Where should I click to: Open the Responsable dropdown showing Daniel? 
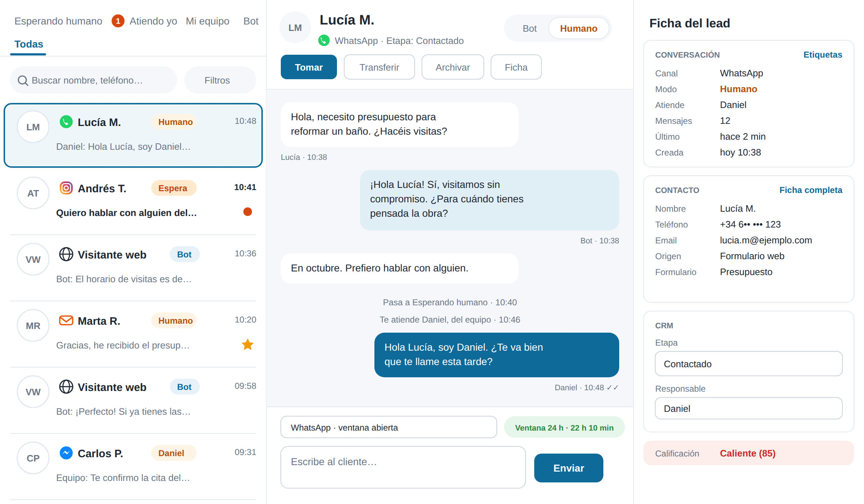tap(749, 409)
